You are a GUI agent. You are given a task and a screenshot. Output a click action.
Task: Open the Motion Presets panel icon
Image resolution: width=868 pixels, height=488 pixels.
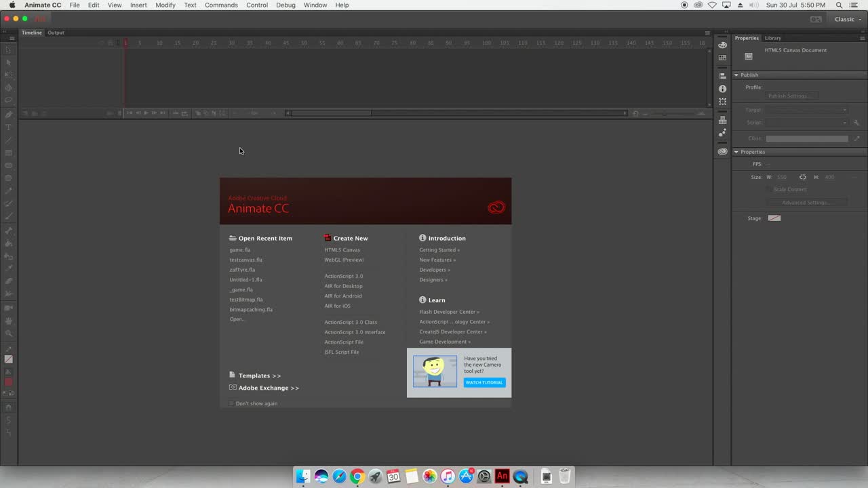click(x=723, y=133)
